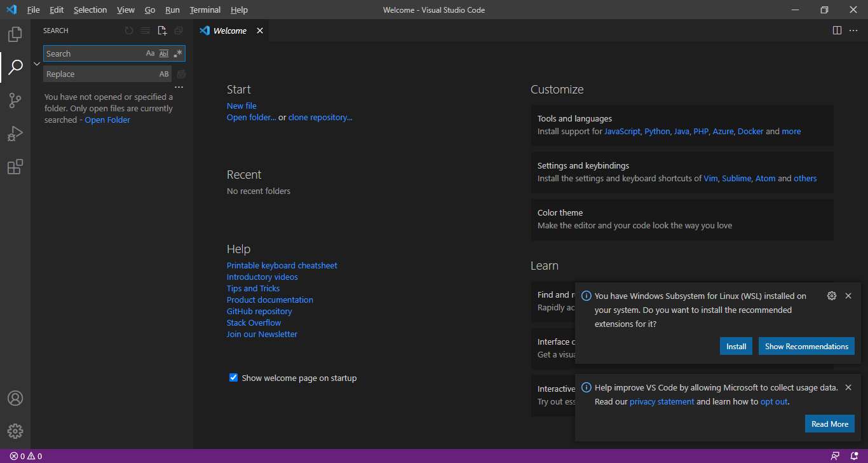Click the Search magnifier in activity bar

15,67
